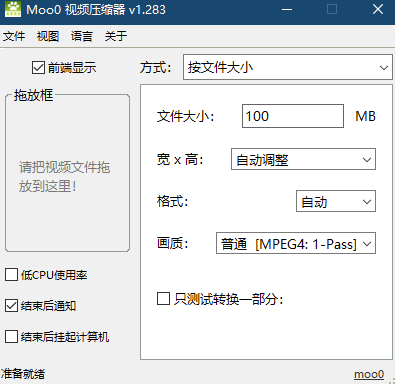Open the 语言 menu

(82, 36)
